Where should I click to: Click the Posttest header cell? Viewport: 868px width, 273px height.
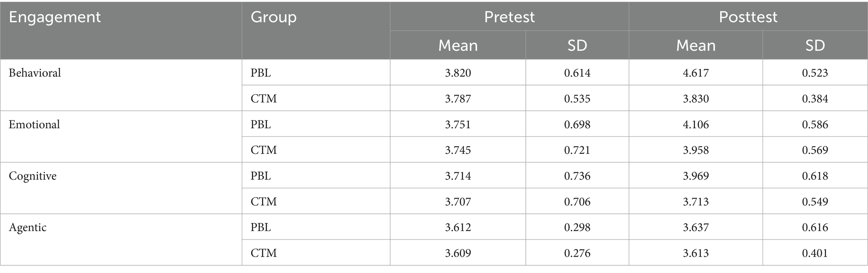point(748,17)
